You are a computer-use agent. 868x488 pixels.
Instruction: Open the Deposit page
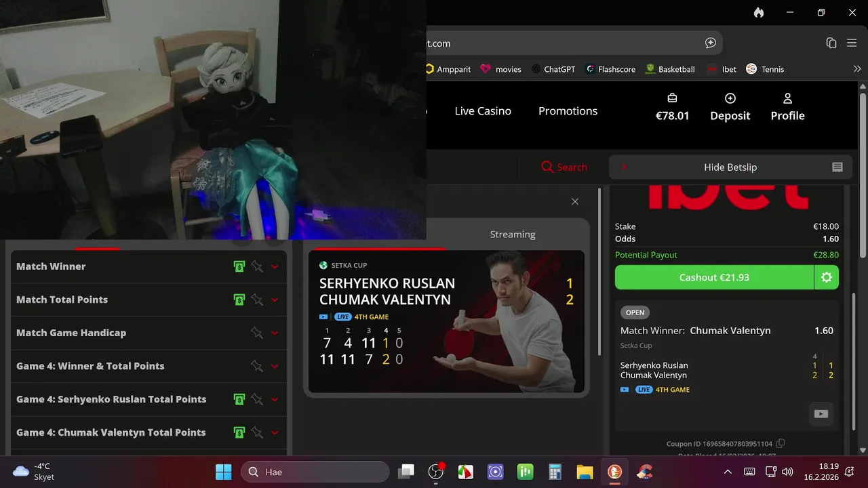pyautogui.click(x=730, y=108)
